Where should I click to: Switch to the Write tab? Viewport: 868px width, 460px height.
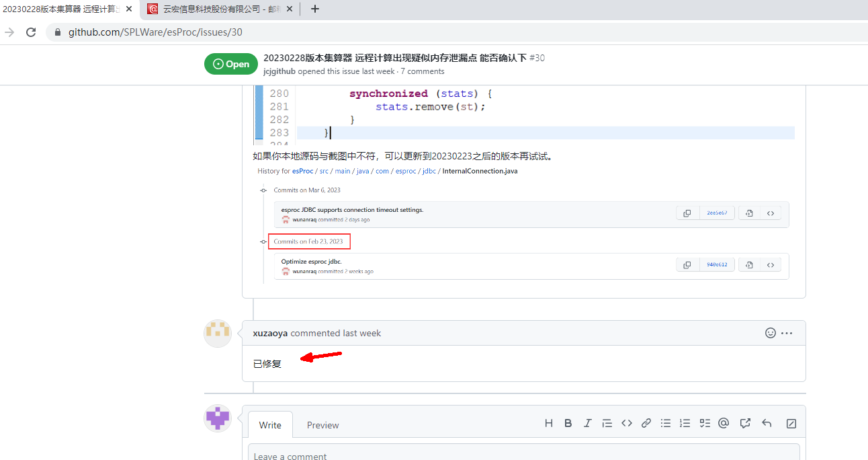point(270,425)
